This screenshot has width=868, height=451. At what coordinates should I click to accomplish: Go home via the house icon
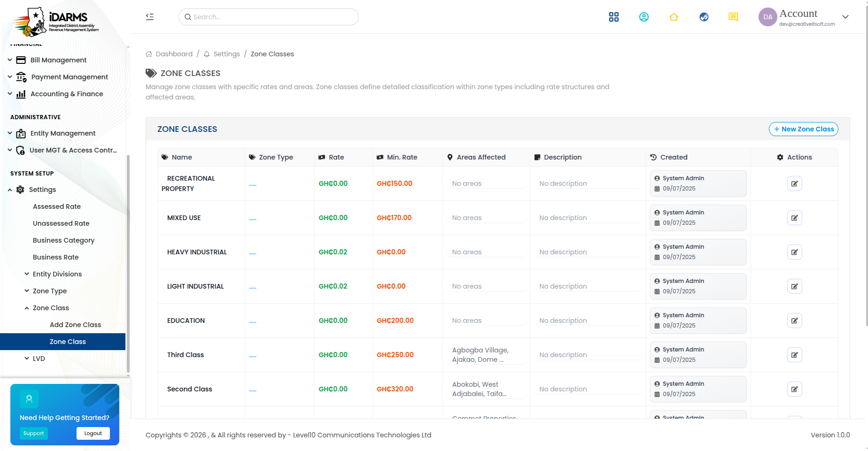click(674, 17)
